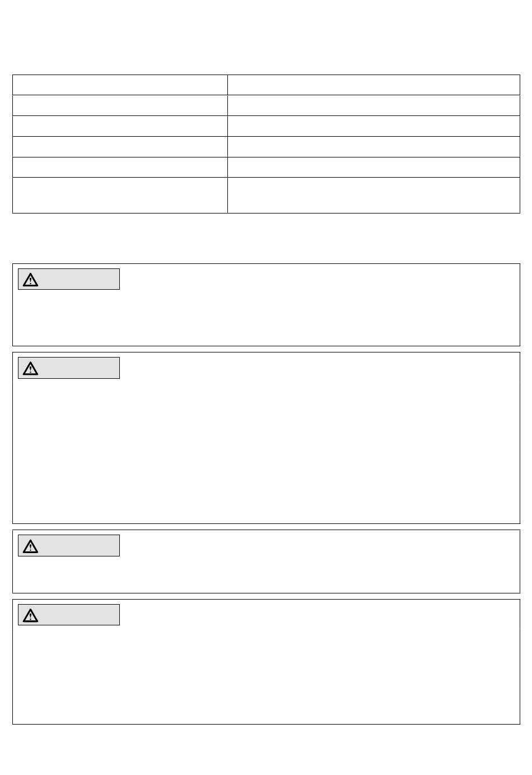This screenshot has width=532, height=775.
Task: Select the gray label bar of bottom notice
Action: click(69, 615)
